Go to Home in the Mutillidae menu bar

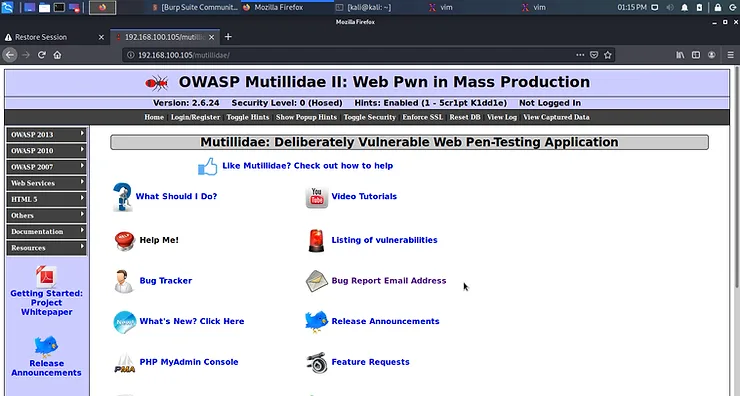point(154,117)
